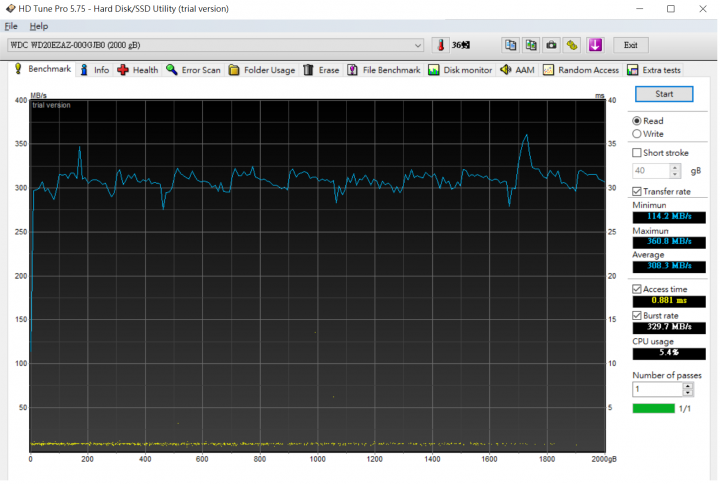Select the Write radio button
The height and width of the screenshot is (484, 720).
pos(637,134)
